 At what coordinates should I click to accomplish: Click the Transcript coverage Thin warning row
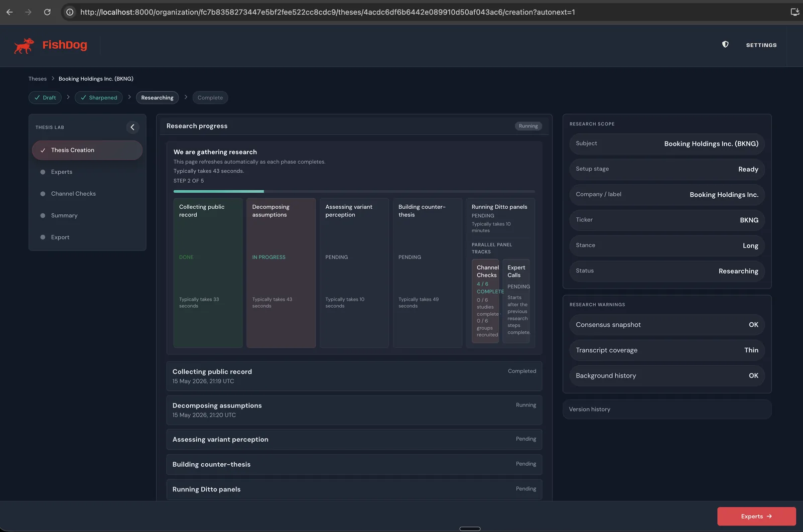pyautogui.click(x=667, y=350)
